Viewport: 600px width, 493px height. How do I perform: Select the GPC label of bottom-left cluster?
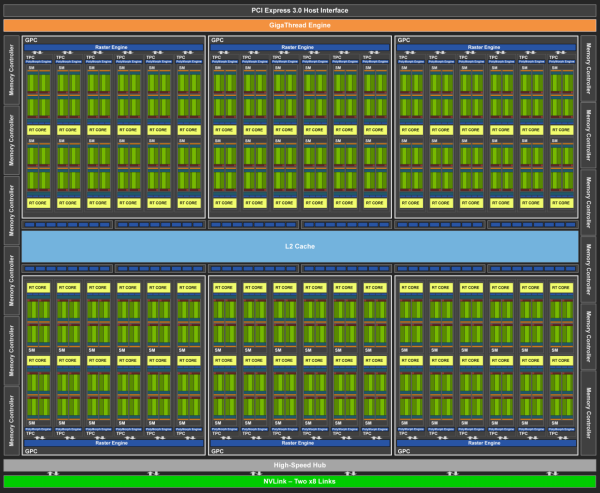tap(33, 451)
